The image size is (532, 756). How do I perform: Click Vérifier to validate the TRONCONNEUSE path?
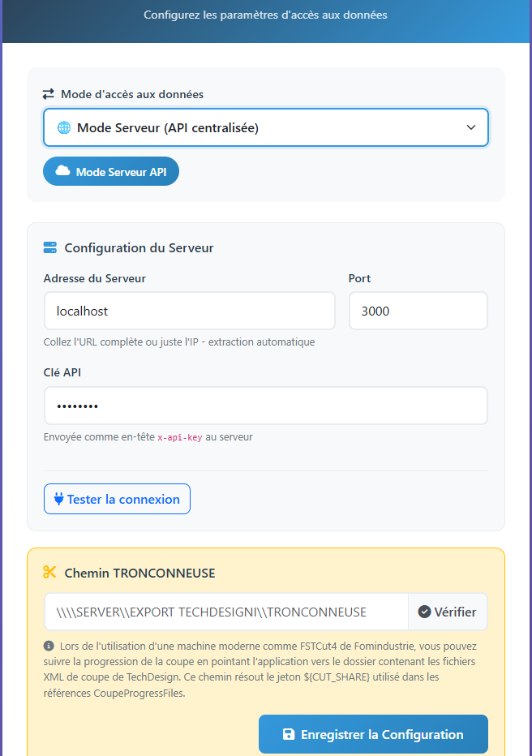[x=448, y=612]
